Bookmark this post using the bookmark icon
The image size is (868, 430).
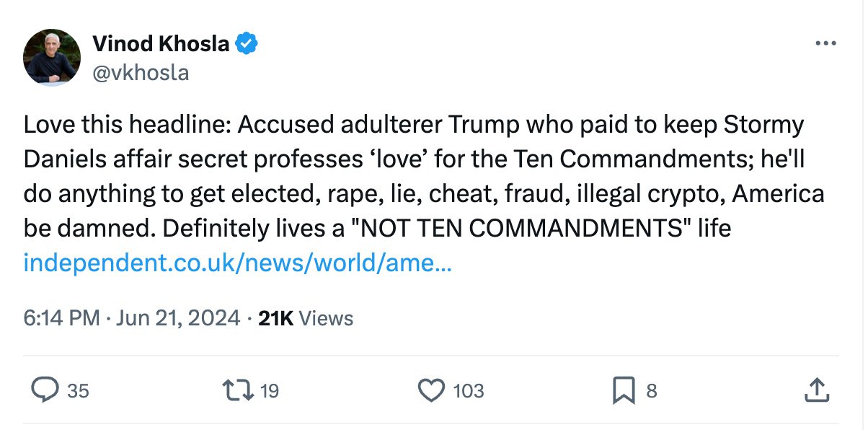623,390
